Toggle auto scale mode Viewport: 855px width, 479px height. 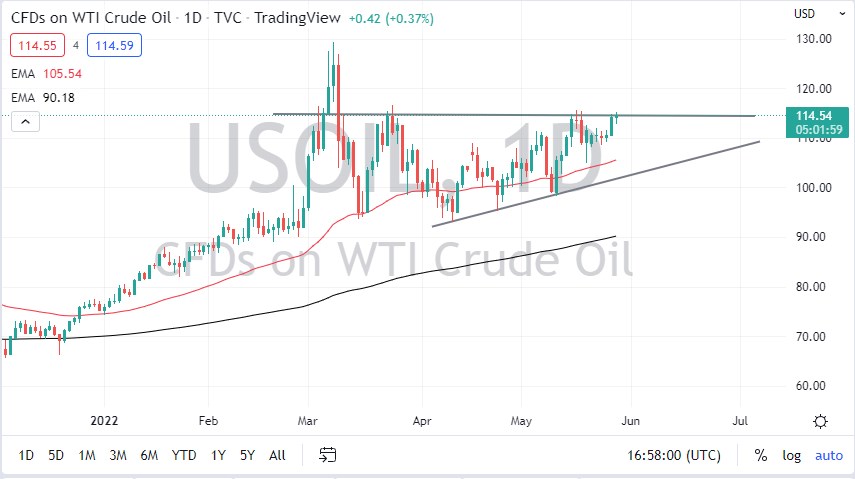point(829,455)
